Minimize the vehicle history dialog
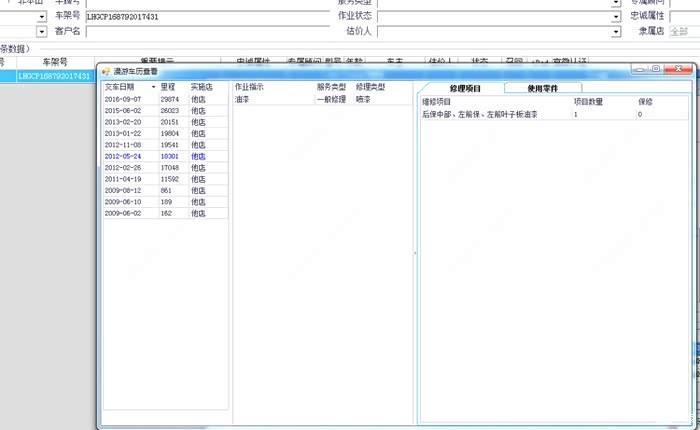Viewport: 700px width, 430px height. (x=641, y=69)
